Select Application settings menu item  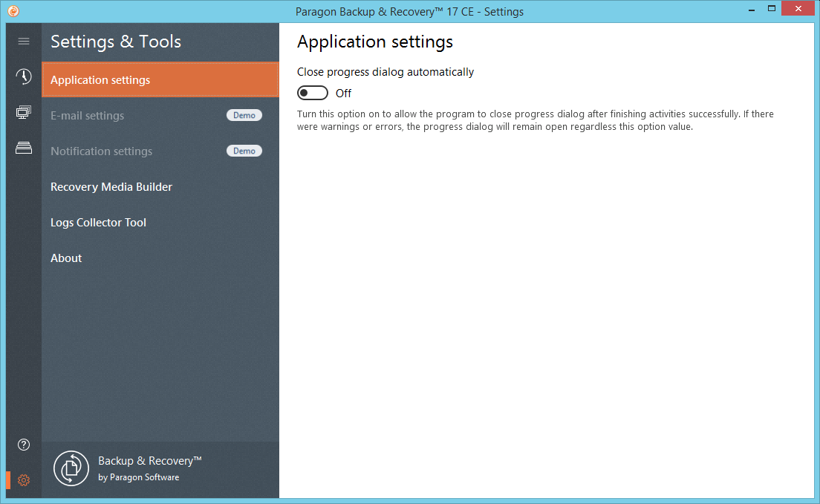(x=160, y=80)
